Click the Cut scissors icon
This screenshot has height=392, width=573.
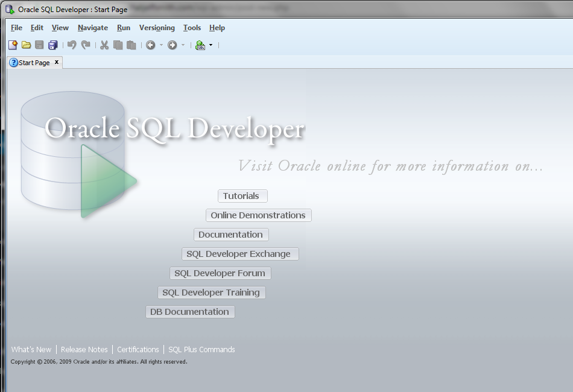click(x=104, y=45)
